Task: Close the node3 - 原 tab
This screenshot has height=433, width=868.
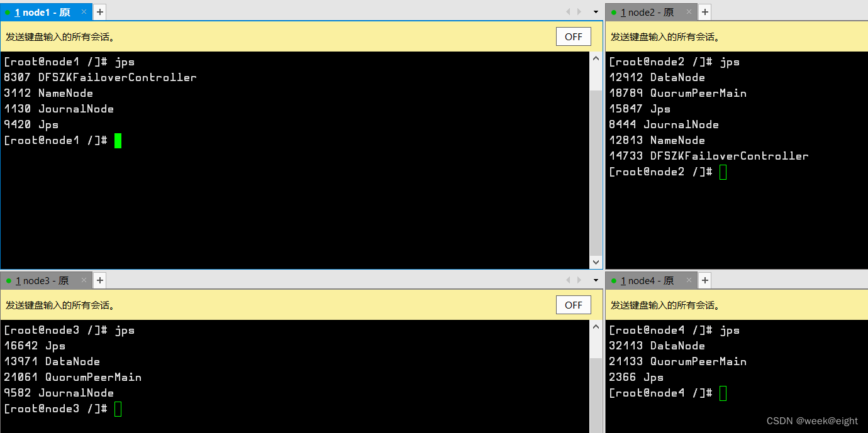Action: tap(84, 280)
